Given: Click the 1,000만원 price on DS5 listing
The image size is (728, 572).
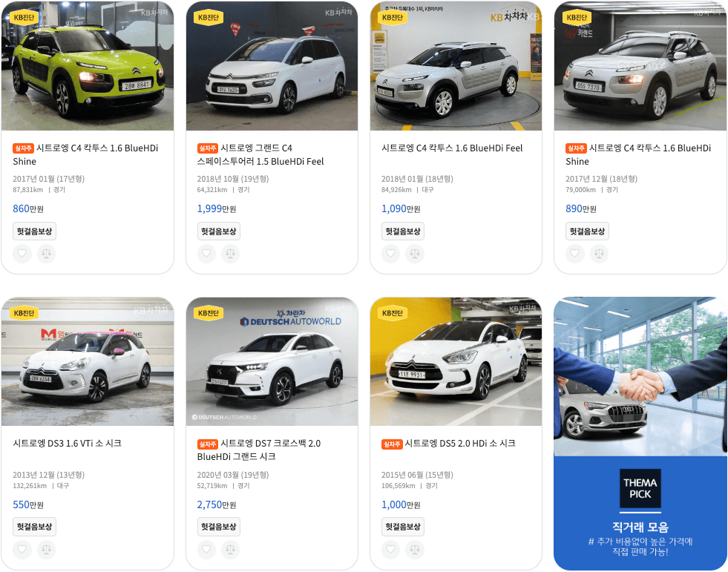Looking at the screenshot, I should click(401, 504).
